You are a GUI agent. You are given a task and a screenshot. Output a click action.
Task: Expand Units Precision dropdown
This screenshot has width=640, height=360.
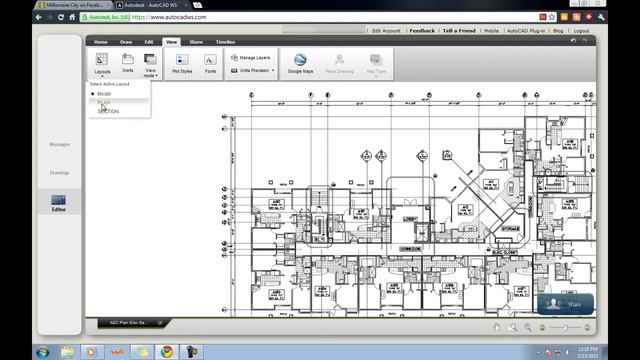[x=273, y=70]
